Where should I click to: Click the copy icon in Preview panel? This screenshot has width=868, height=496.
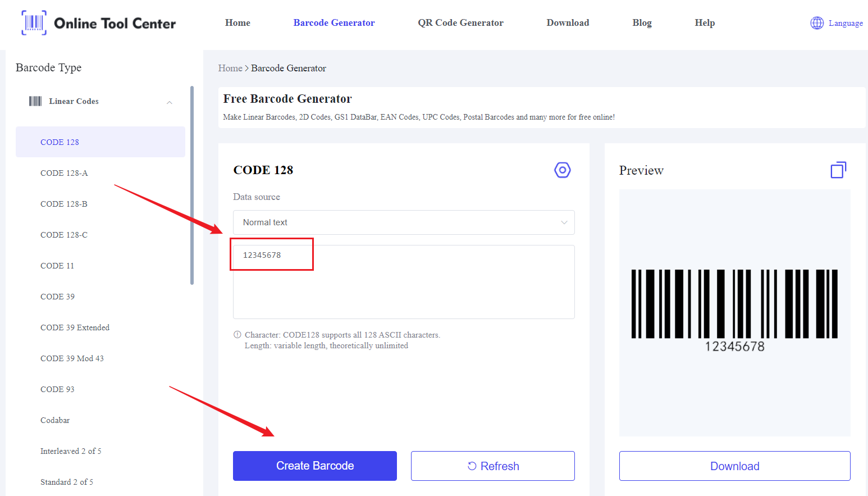click(x=838, y=170)
